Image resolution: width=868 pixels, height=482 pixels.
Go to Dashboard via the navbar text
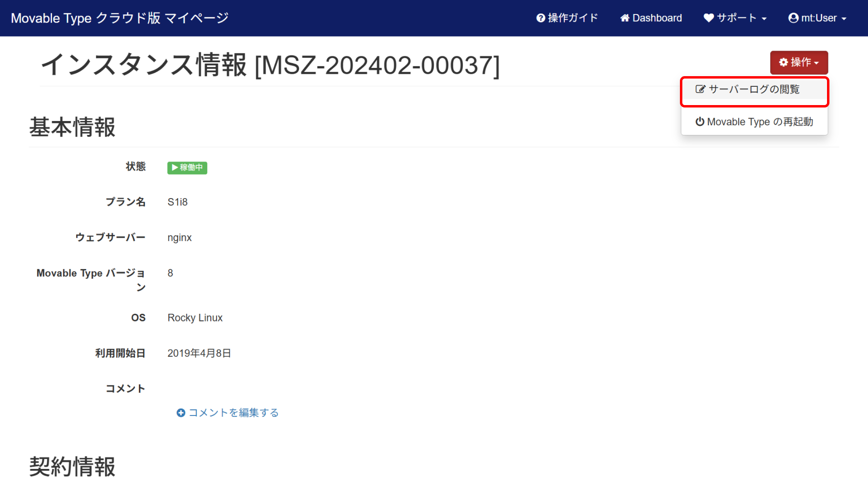(657, 18)
